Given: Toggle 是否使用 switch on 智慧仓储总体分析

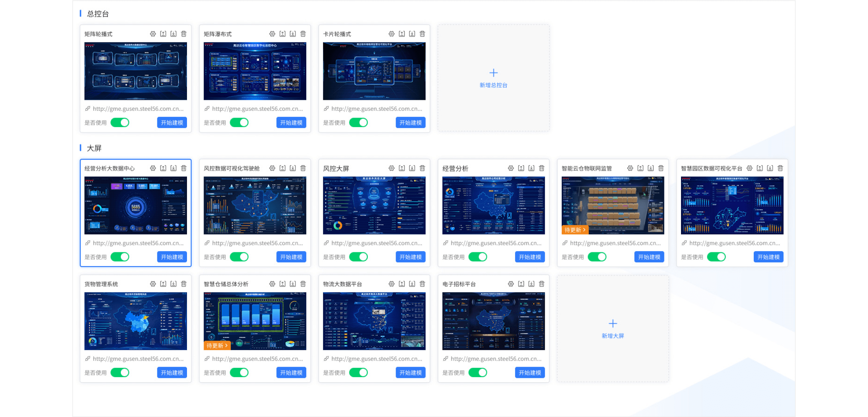Looking at the screenshot, I should click(239, 372).
